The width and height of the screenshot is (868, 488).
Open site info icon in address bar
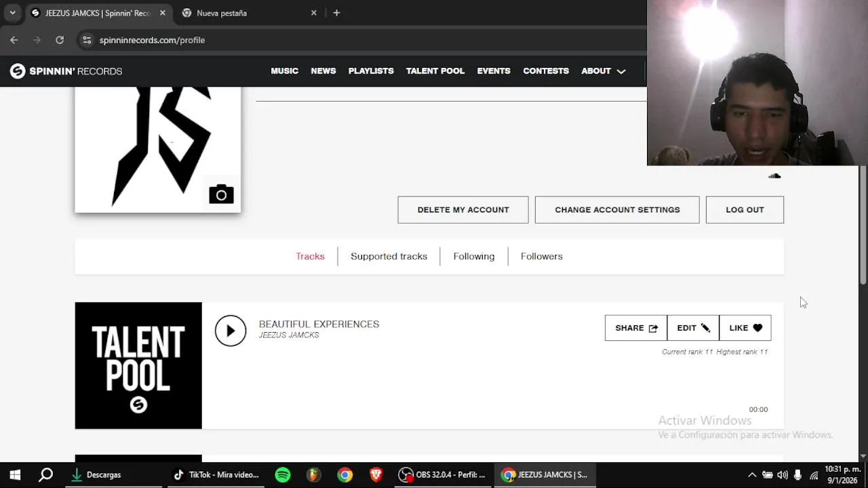(x=87, y=40)
